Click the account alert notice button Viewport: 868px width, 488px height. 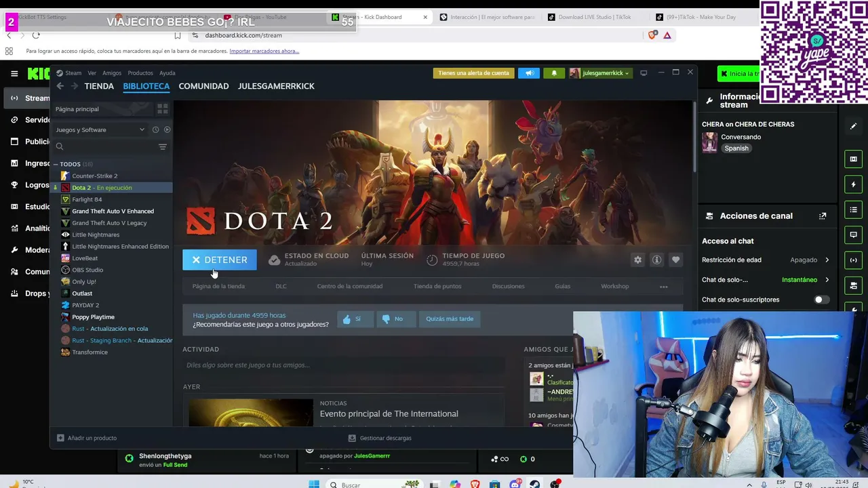pos(473,73)
